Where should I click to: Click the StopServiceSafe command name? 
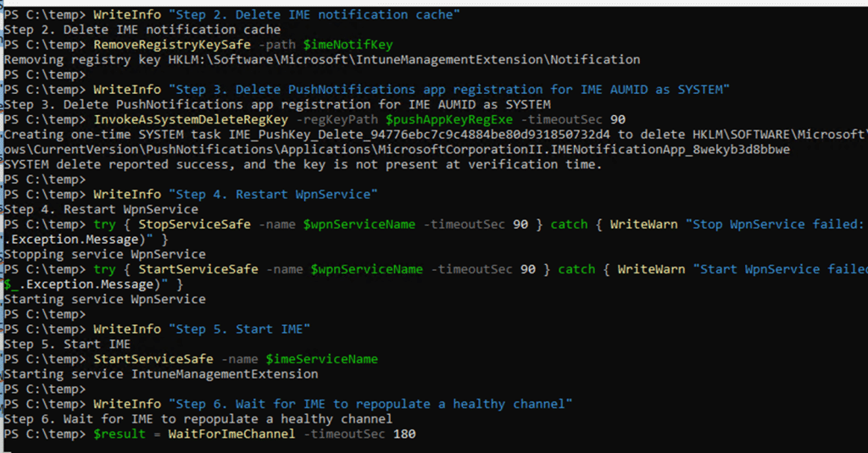pos(194,224)
